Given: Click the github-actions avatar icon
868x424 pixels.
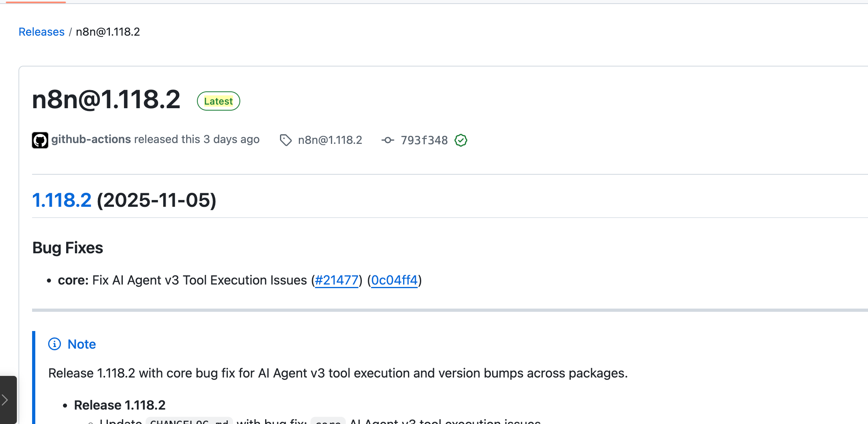Looking at the screenshot, I should point(40,140).
